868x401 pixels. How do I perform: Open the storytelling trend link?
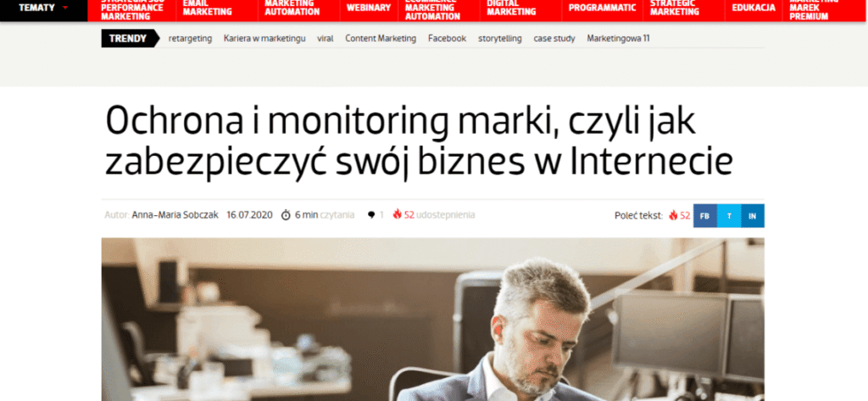(x=500, y=38)
